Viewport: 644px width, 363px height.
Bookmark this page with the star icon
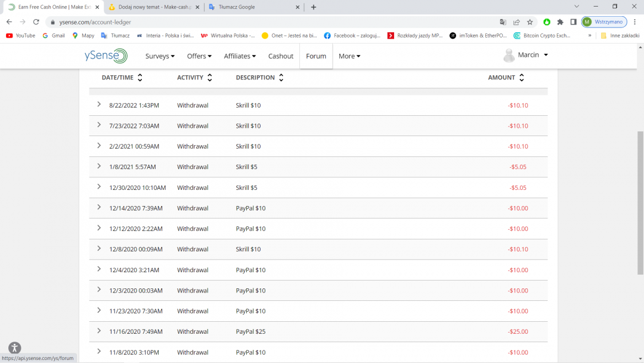(530, 22)
